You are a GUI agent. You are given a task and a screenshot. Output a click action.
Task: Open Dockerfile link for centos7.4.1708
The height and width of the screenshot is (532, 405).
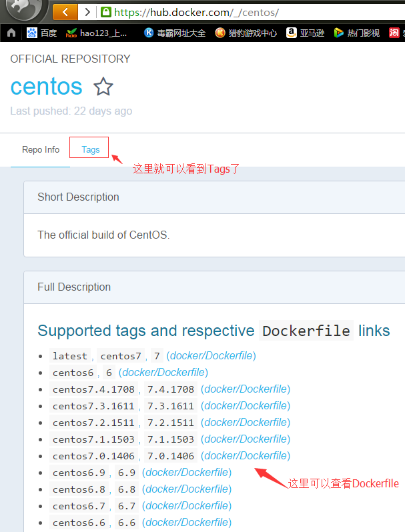point(246,389)
